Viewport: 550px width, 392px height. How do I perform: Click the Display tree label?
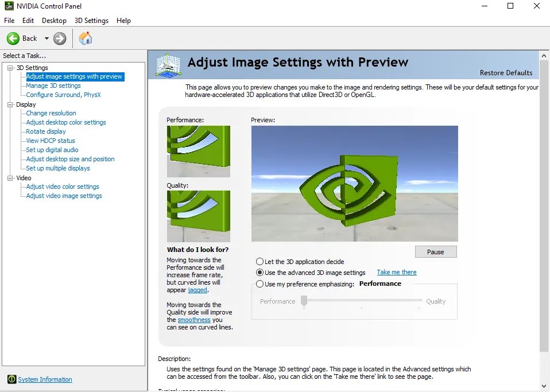point(26,104)
